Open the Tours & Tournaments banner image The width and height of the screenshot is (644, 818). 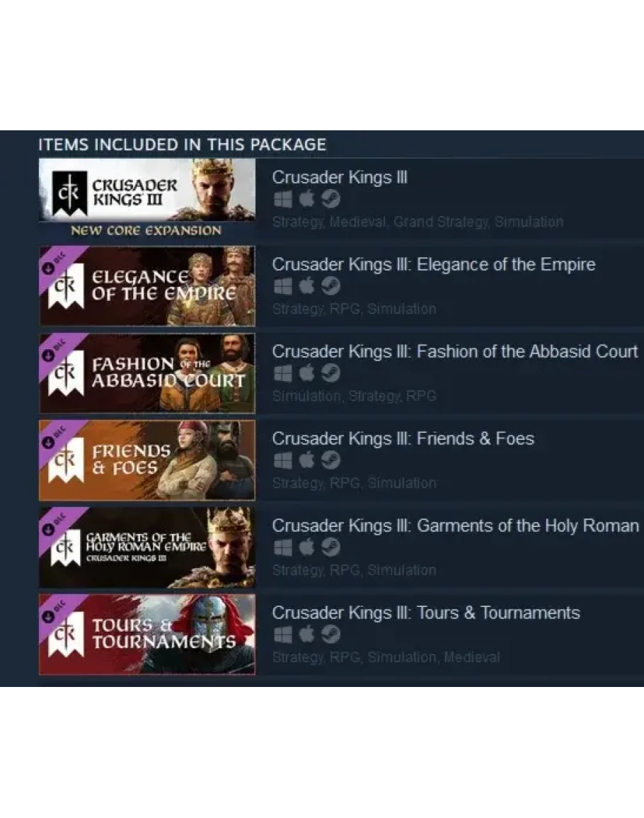(x=147, y=635)
